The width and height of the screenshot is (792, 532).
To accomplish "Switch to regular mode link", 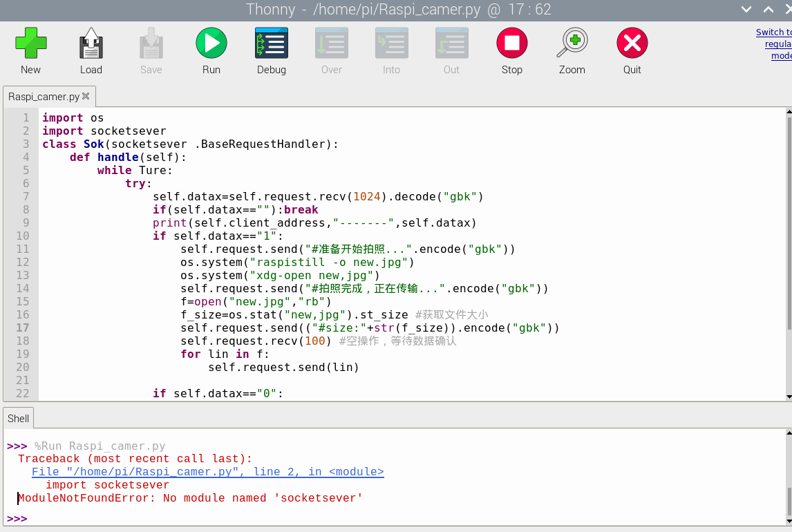I will click(774, 44).
